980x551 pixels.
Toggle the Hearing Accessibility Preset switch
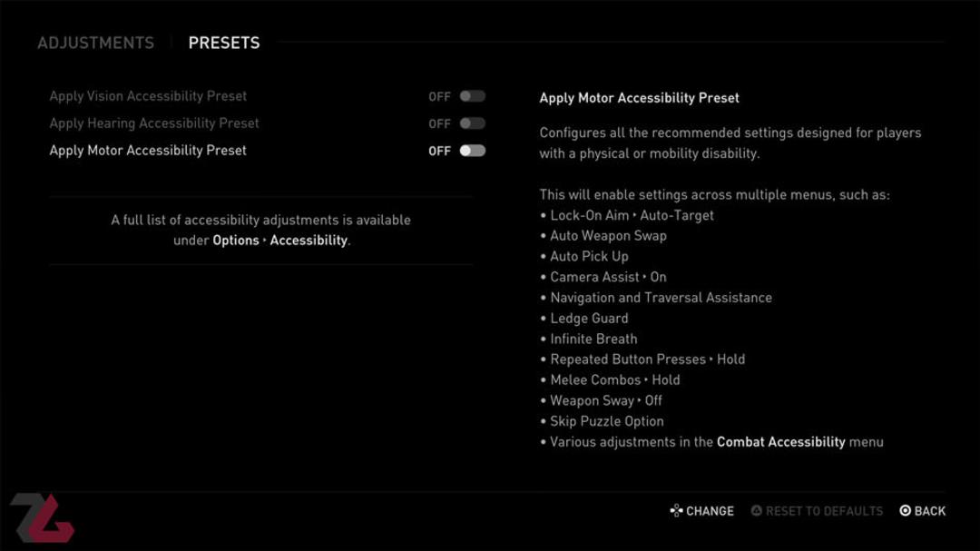pyautogui.click(x=473, y=123)
